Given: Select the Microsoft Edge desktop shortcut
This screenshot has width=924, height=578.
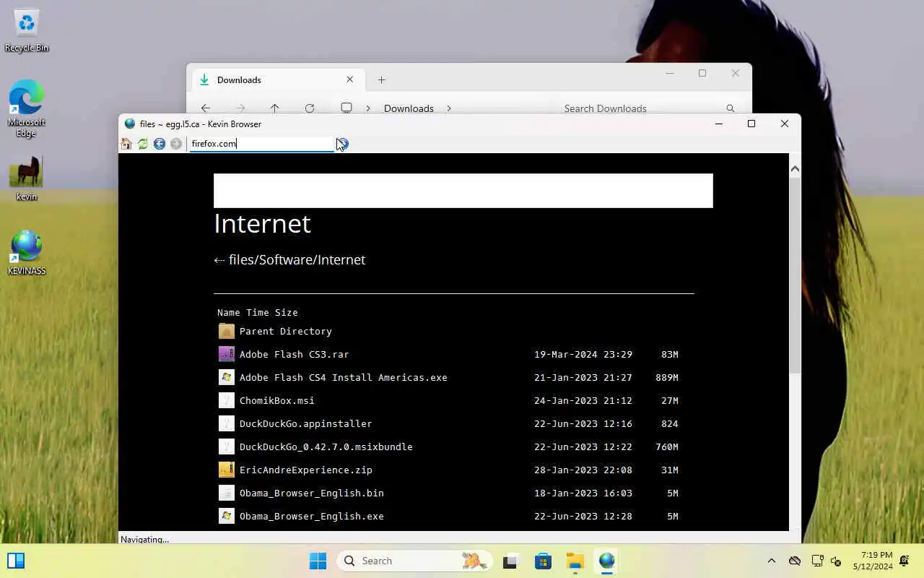Looking at the screenshot, I should point(27,108).
